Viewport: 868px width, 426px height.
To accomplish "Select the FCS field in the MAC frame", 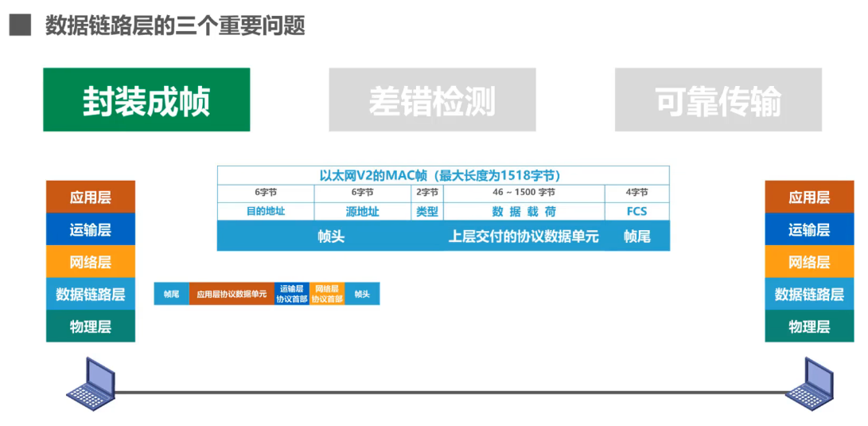I will tap(636, 212).
